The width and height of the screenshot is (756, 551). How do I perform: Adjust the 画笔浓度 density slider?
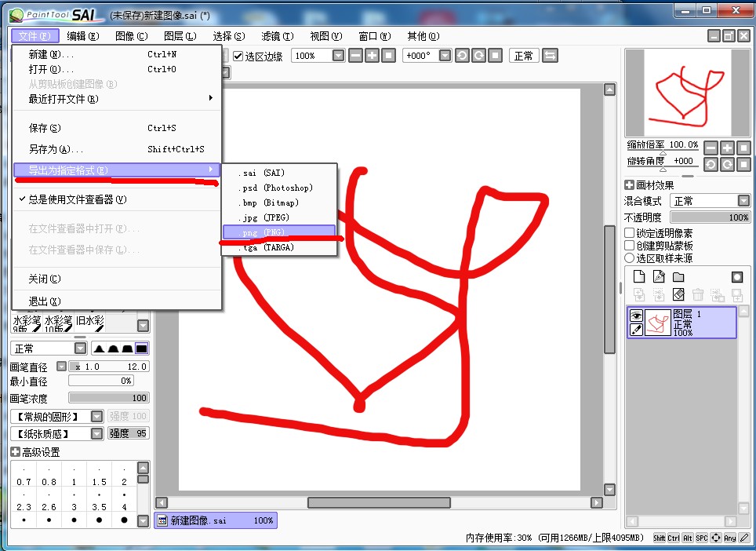click(x=109, y=398)
